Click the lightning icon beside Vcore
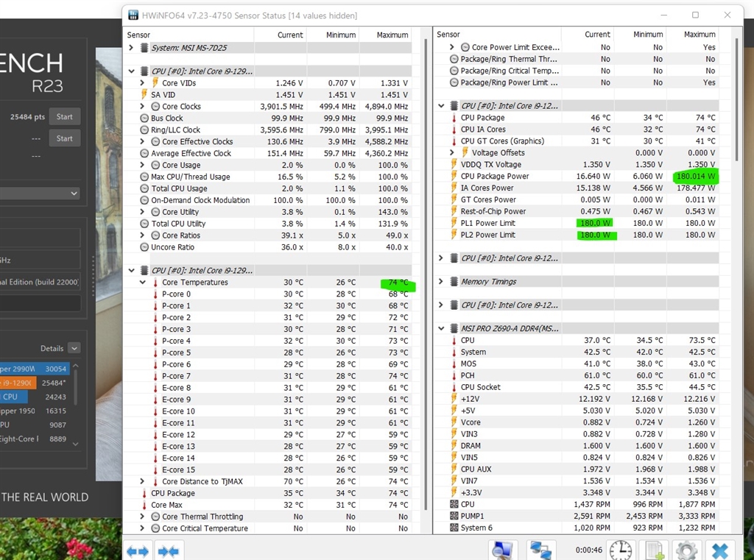 click(x=454, y=422)
